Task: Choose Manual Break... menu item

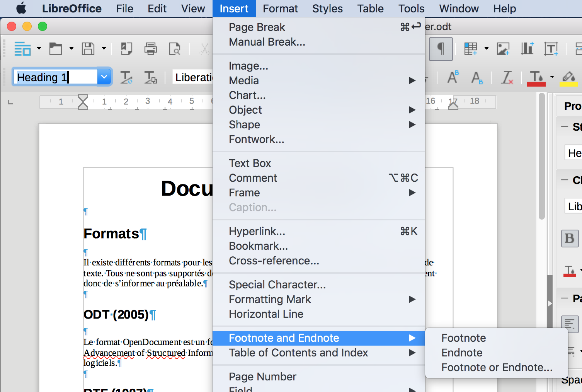Action: 319,42
